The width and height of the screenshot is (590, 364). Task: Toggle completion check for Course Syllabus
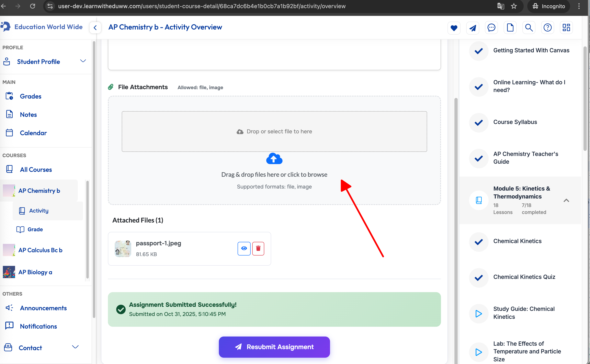coord(479,123)
